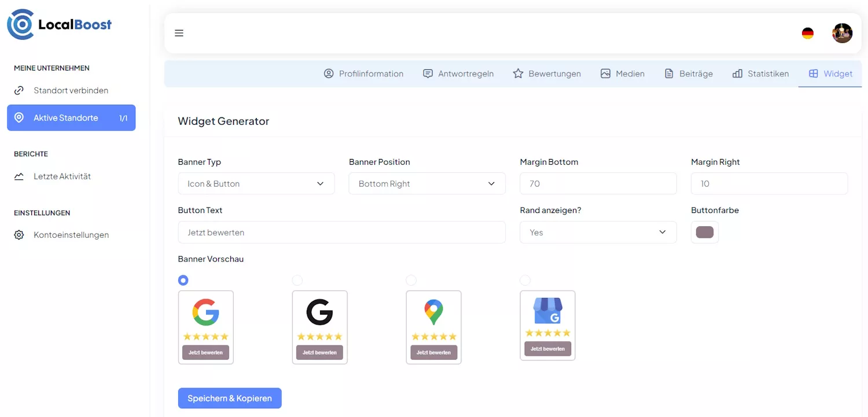Click the Statistiken bar chart icon
This screenshot has height=417, width=868.
pyautogui.click(x=737, y=73)
